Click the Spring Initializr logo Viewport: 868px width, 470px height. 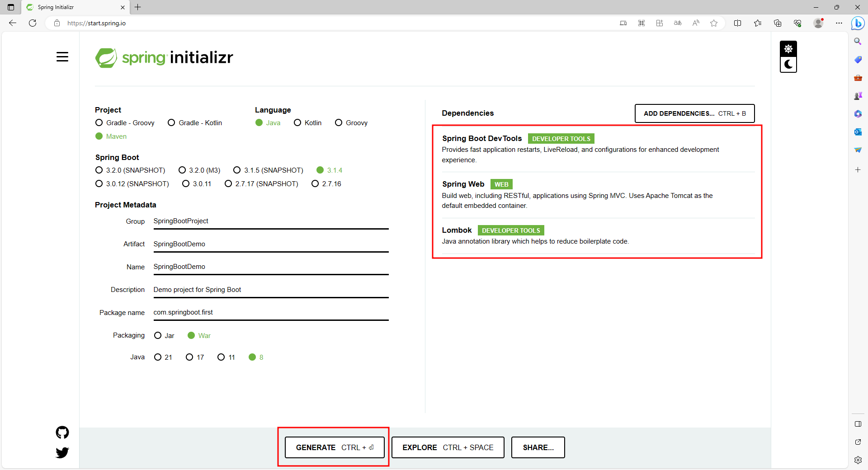[164, 58]
